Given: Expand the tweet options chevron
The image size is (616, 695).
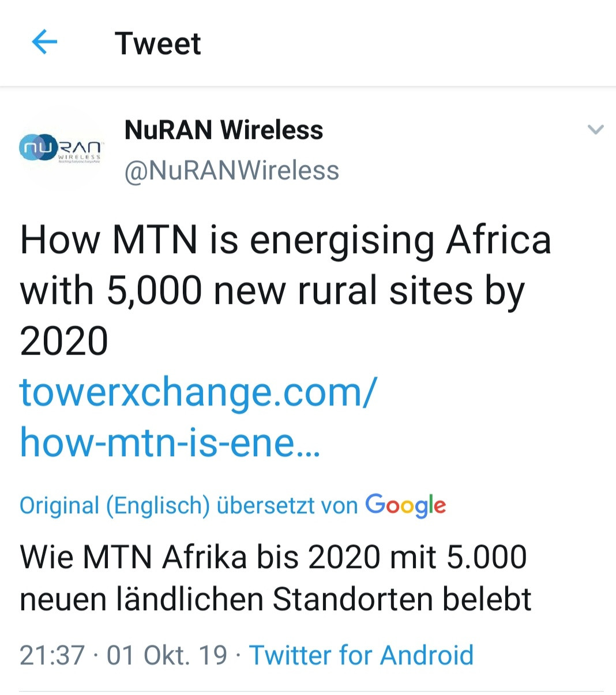Looking at the screenshot, I should point(595,129).
